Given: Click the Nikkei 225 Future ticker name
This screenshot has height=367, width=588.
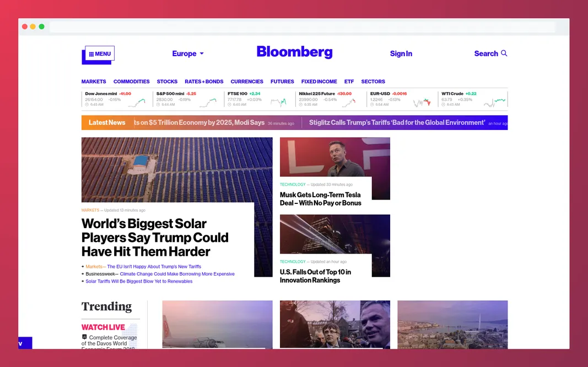Looking at the screenshot, I should (317, 94).
